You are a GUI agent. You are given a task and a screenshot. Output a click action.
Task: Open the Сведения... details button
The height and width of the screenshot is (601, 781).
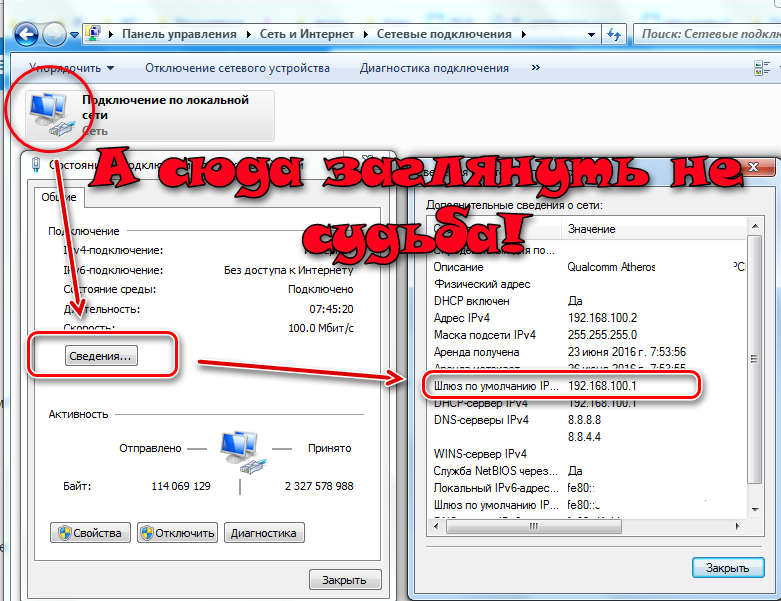click(x=101, y=355)
